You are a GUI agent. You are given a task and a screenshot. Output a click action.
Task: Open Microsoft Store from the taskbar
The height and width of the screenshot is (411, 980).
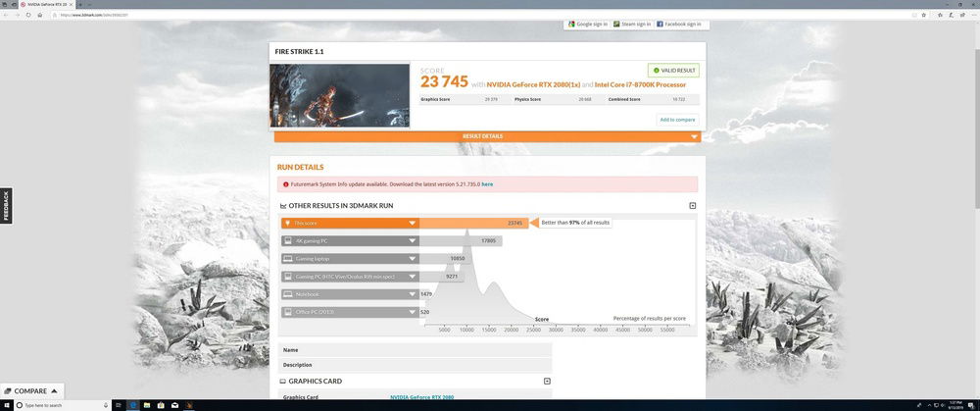pos(163,405)
